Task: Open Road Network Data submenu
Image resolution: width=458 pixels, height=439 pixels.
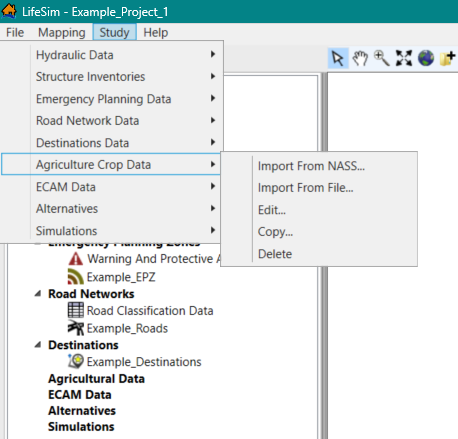Action: click(x=112, y=121)
